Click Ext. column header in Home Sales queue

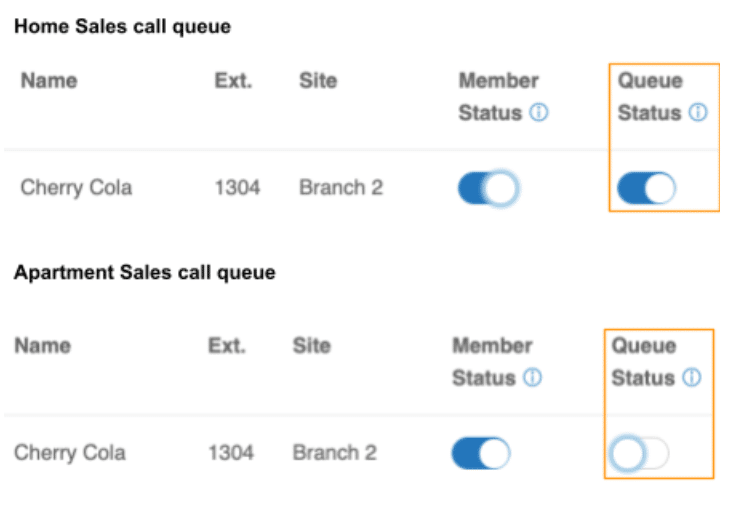(233, 80)
